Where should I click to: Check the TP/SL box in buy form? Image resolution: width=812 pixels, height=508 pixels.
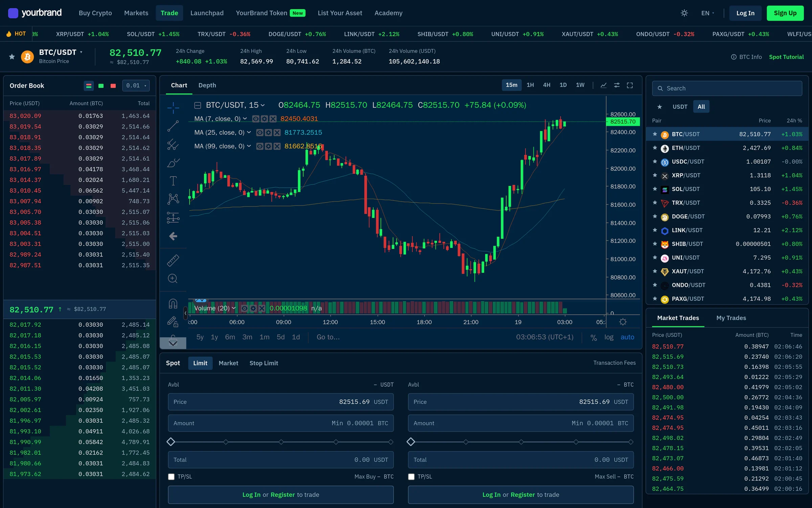(x=171, y=477)
